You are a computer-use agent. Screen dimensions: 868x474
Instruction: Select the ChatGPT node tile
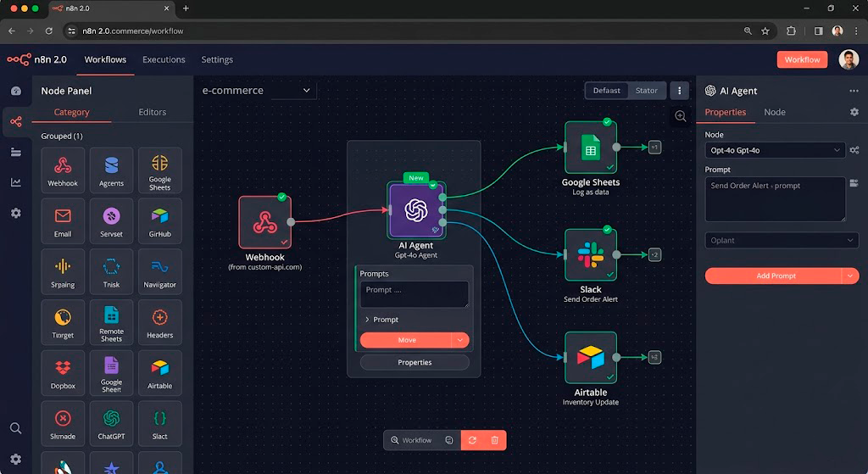coord(111,424)
